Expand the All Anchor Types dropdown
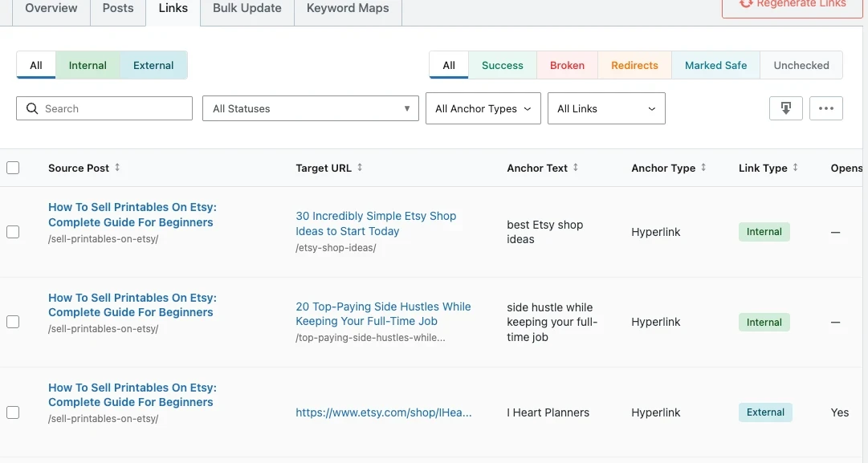868x463 pixels. click(x=483, y=108)
